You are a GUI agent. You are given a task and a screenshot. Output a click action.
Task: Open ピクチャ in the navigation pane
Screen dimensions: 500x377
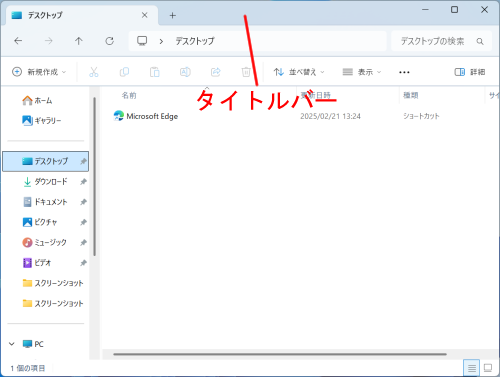[40, 222]
